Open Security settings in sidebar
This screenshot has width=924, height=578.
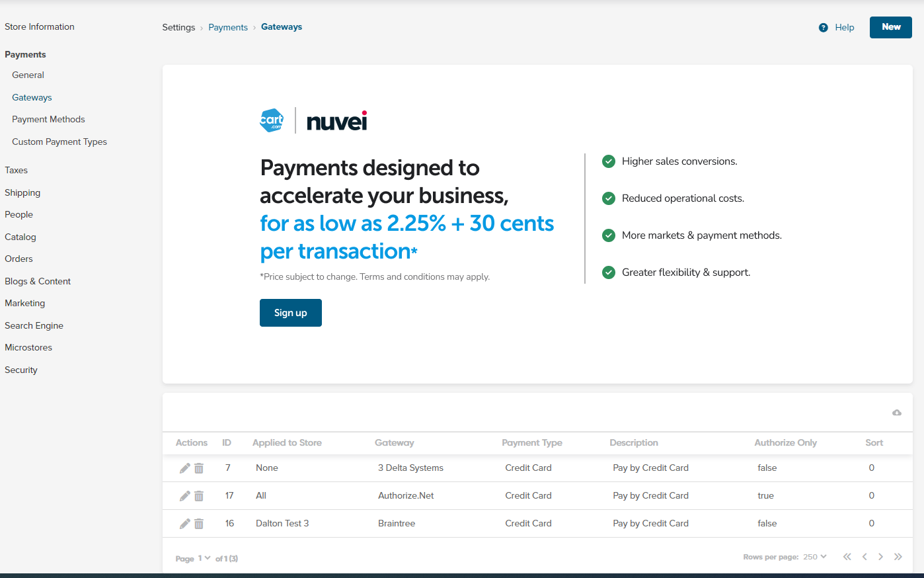pos(21,370)
